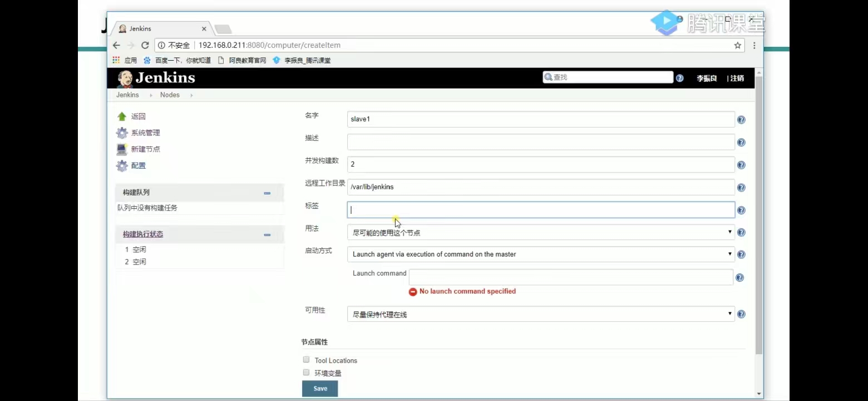Click the 返回 link
This screenshot has height=401, width=868.
click(x=139, y=116)
